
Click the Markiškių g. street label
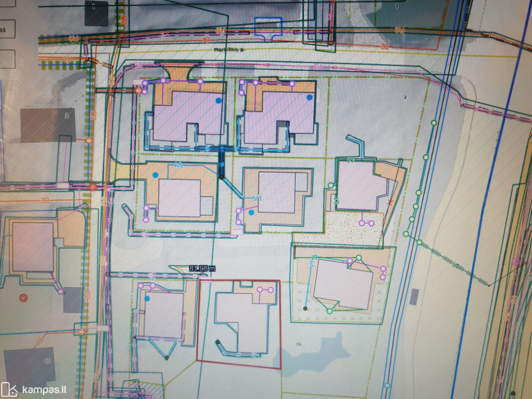[x=230, y=50]
